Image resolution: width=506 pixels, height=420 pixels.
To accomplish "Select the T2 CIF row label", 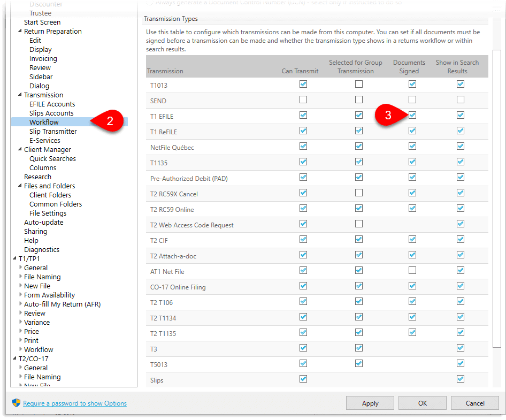I will click(159, 241).
